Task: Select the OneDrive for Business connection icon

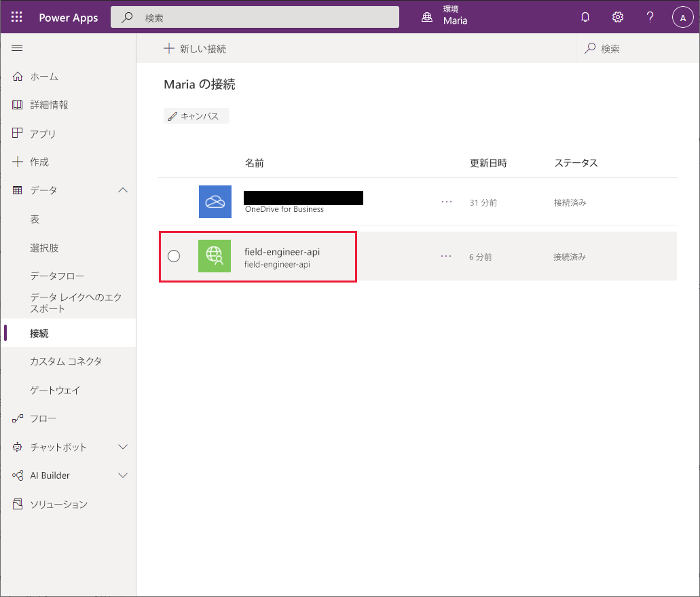Action: click(215, 201)
